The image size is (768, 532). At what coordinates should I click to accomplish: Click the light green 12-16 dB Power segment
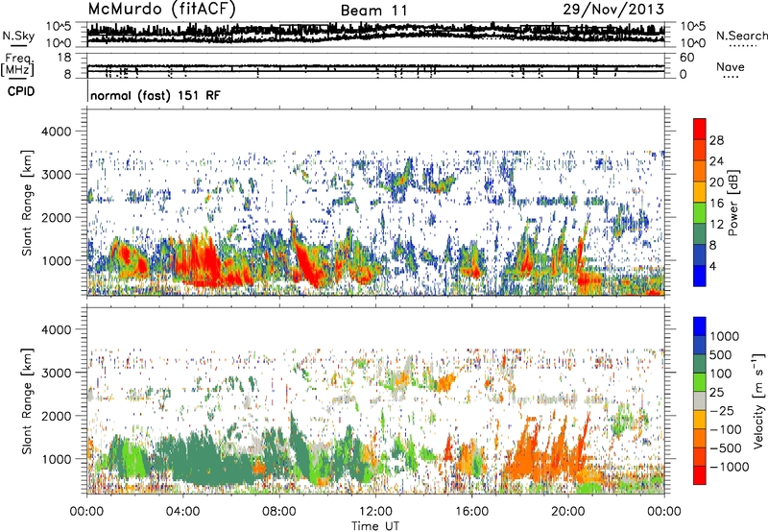(x=700, y=213)
